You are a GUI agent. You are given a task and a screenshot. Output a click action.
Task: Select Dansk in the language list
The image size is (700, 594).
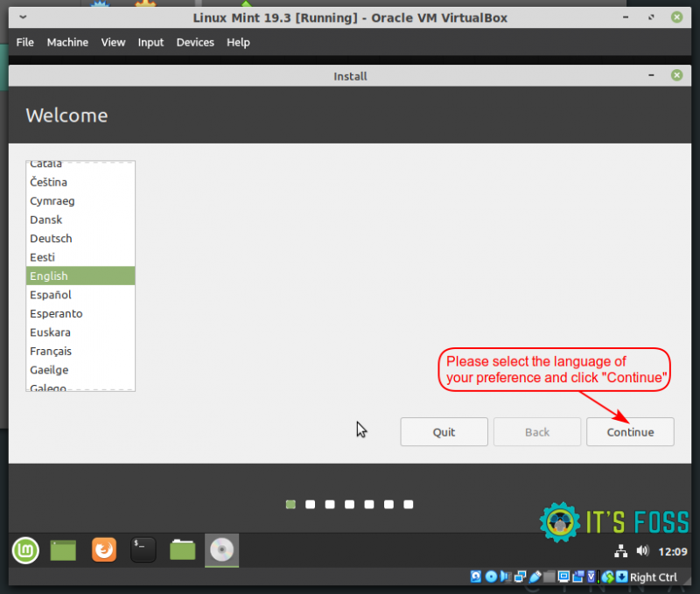click(x=80, y=220)
